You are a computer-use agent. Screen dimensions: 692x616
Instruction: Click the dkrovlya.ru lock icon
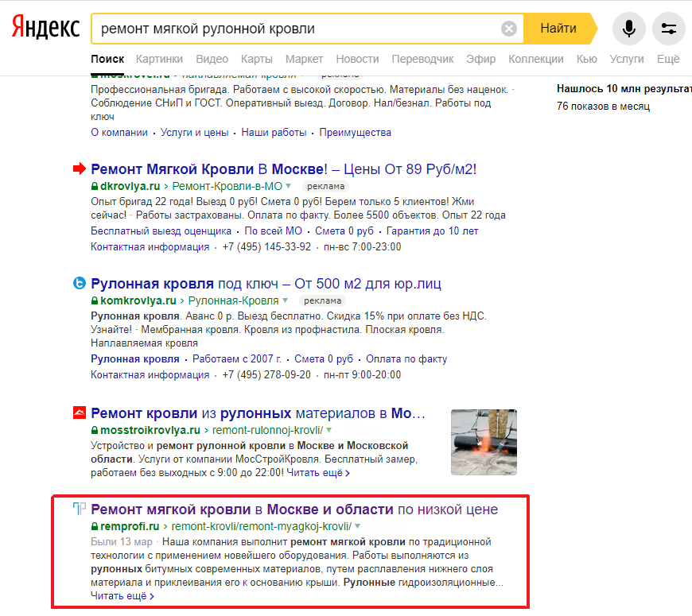pyautogui.click(x=95, y=186)
